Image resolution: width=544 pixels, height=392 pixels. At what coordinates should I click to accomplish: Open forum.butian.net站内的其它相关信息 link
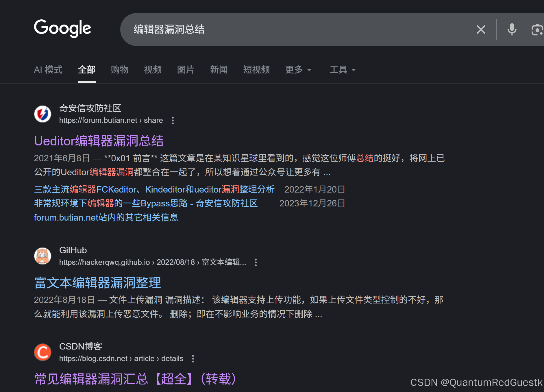click(106, 217)
